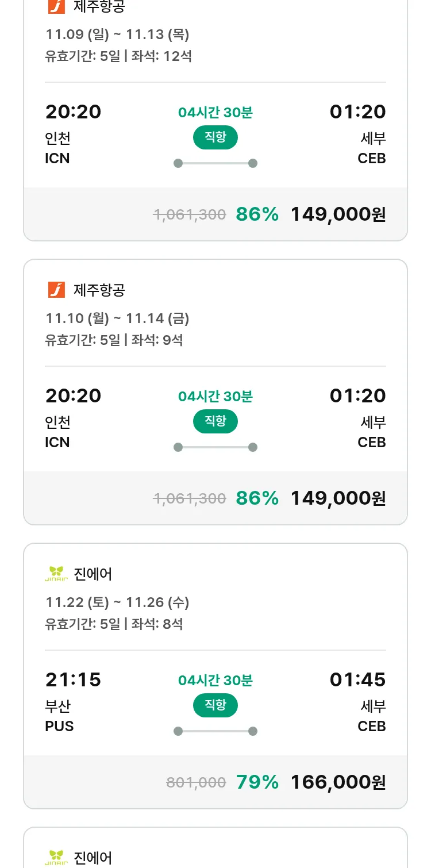Tap Jin Air logo on bottom-most card
The width and height of the screenshot is (431, 868).
[x=56, y=858]
